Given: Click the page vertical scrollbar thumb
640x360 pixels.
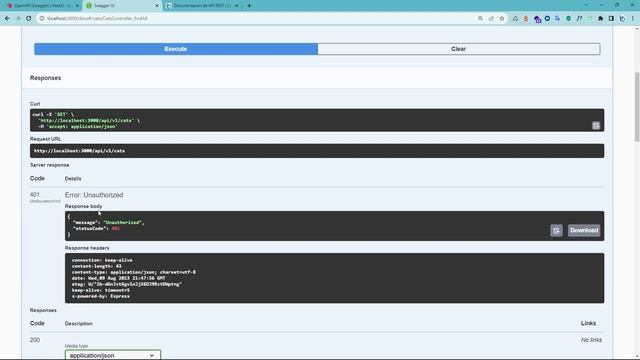Looking at the screenshot, I should tap(637, 107).
